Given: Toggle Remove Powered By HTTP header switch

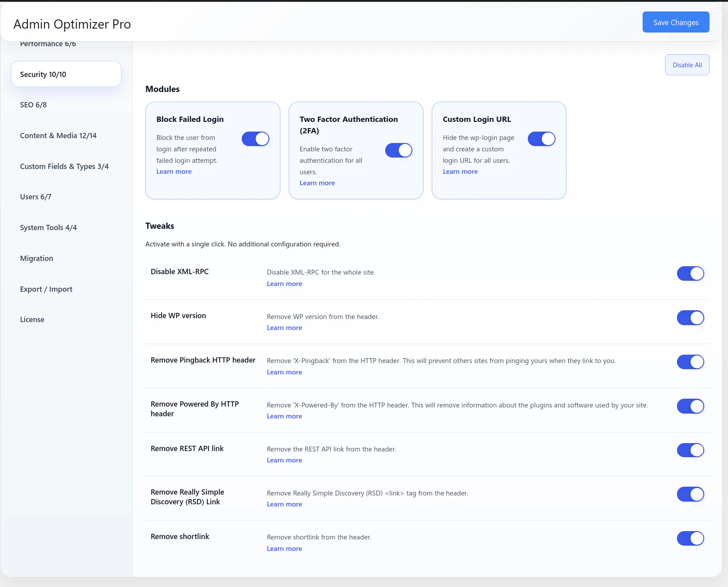Looking at the screenshot, I should tap(690, 406).
